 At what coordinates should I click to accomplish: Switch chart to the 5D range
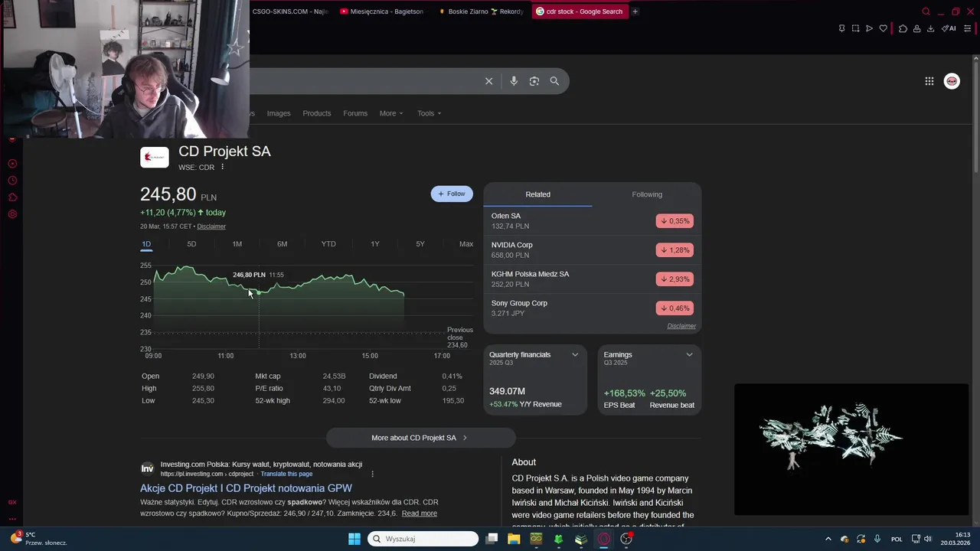(191, 243)
